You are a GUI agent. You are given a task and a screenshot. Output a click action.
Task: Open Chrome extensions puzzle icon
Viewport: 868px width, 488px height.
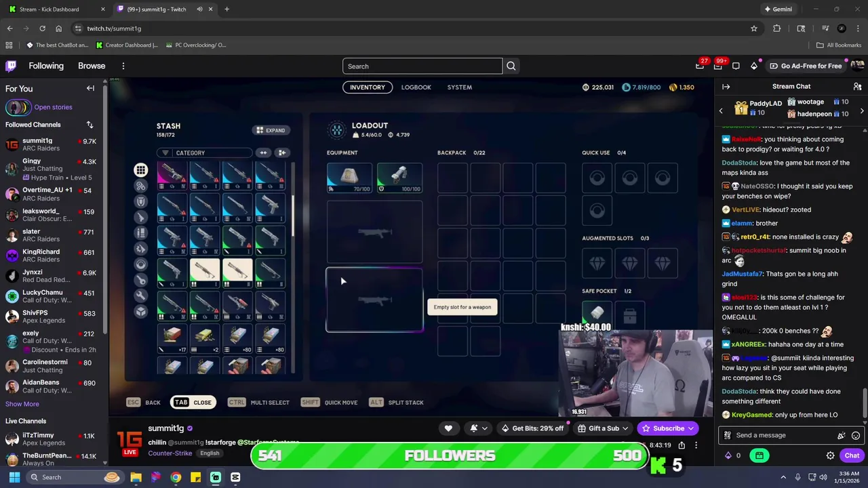pyautogui.click(x=777, y=28)
